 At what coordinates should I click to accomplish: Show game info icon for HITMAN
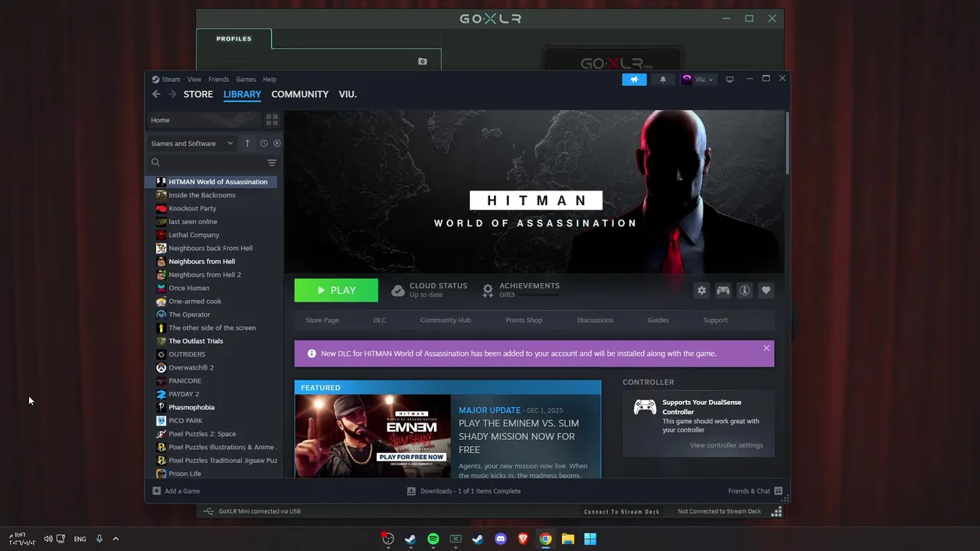[x=744, y=291]
